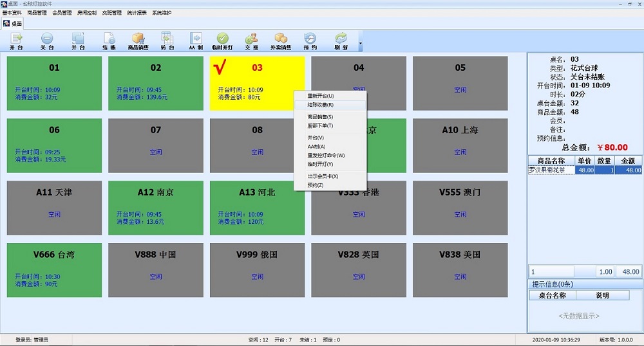Open 商品销售 product sales from the toolbar
Image resolution: width=644 pixels, height=346 pixels.
pyautogui.click(x=138, y=41)
